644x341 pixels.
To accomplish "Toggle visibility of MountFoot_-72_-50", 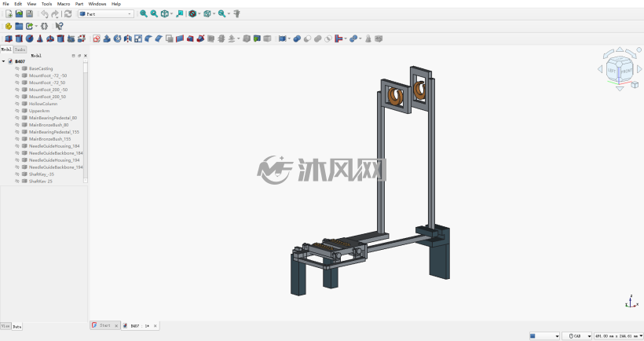I will coord(17,75).
